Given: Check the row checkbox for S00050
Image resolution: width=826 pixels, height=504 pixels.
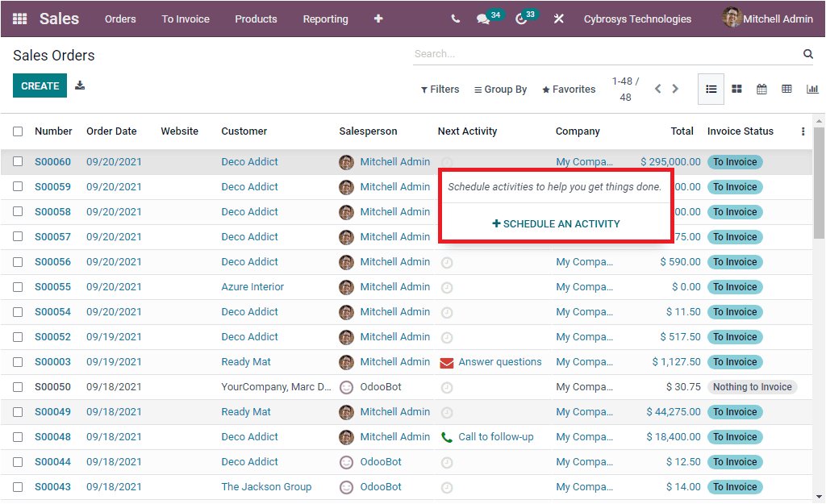Looking at the screenshot, I should 18,386.
